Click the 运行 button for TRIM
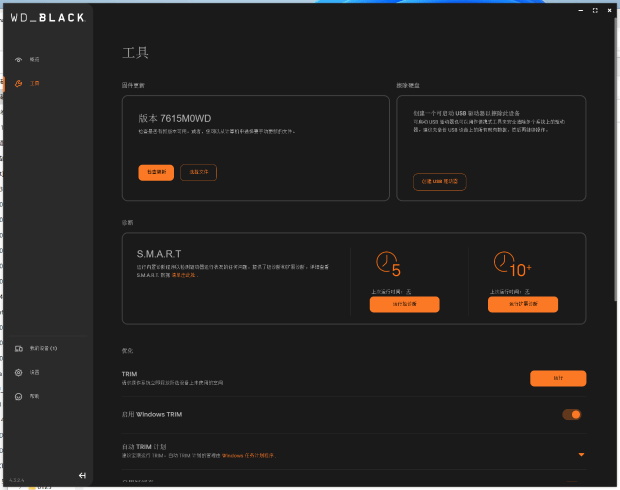 pyautogui.click(x=558, y=378)
